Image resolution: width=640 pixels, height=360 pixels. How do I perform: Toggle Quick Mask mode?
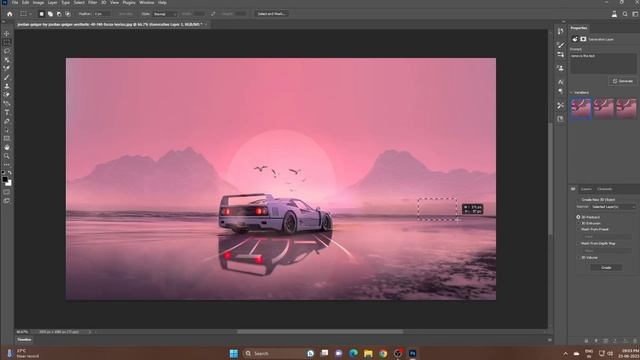pos(7,192)
